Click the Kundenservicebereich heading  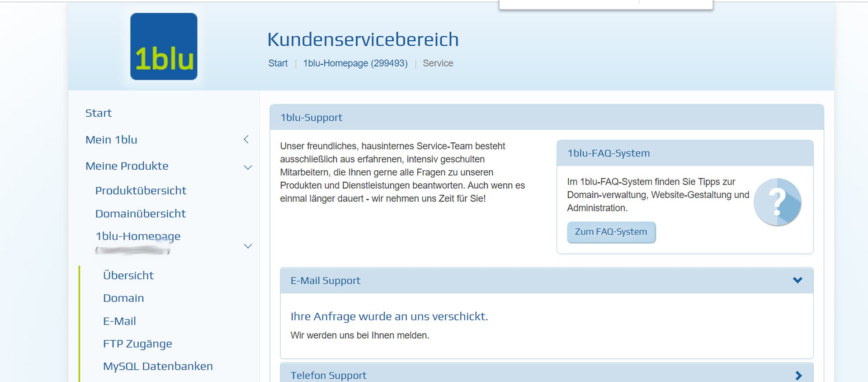click(x=363, y=39)
